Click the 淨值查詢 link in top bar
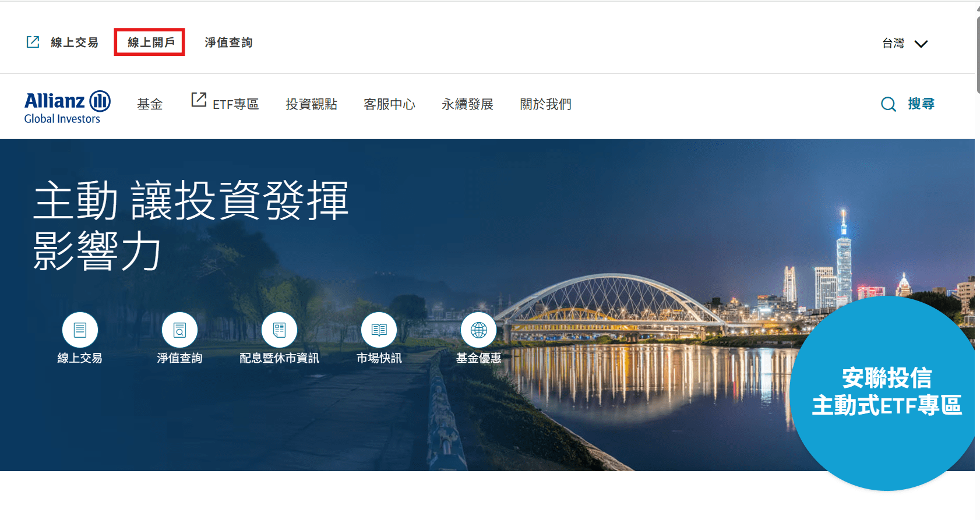The height and width of the screenshot is (520, 980). (x=228, y=43)
